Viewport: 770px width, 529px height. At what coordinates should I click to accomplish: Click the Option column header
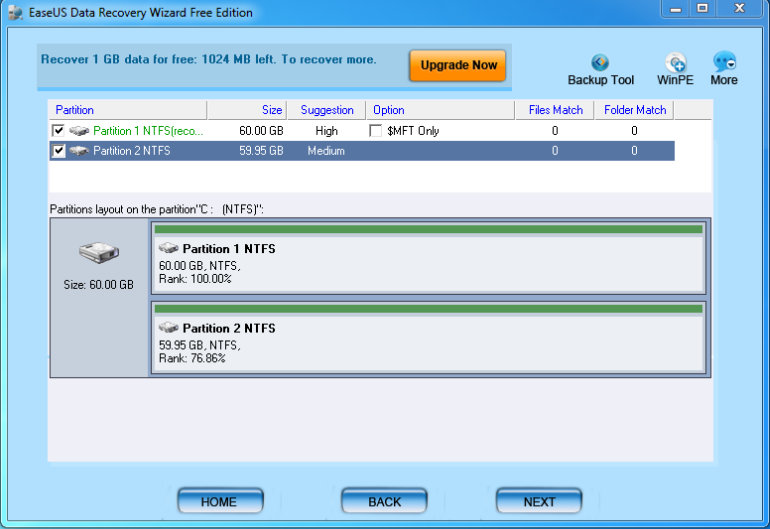tap(440, 110)
